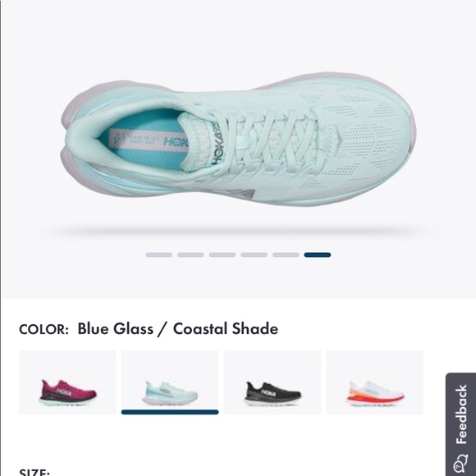Click the top-view Hoka shoe image
476x476 pixels.
point(238,139)
